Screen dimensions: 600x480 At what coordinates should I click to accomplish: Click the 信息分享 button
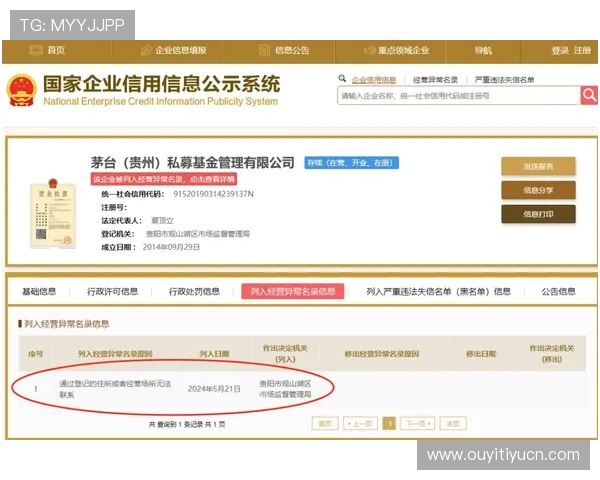[x=538, y=190]
